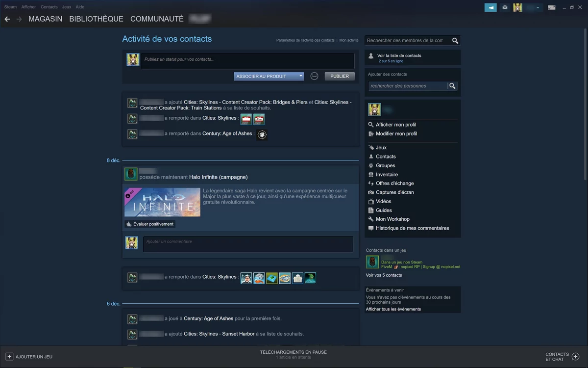Open Historique de mes commentaires
This screenshot has width=588, height=368.
coord(412,228)
